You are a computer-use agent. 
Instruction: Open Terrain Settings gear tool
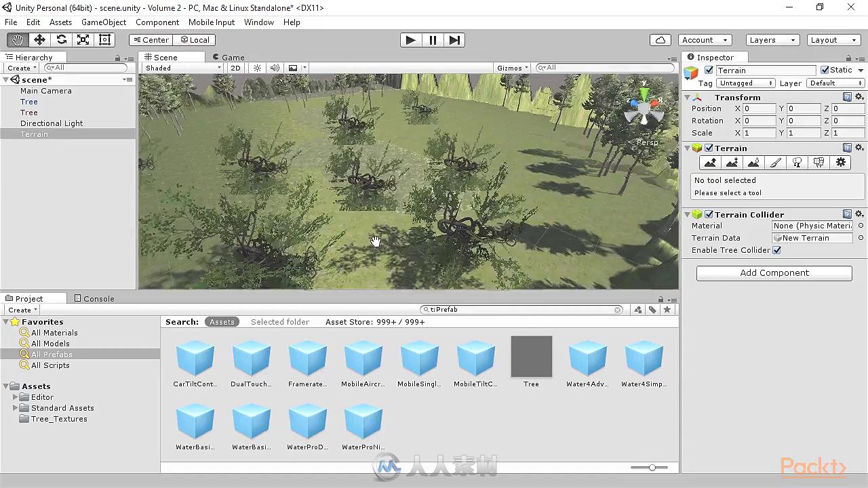coord(841,163)
